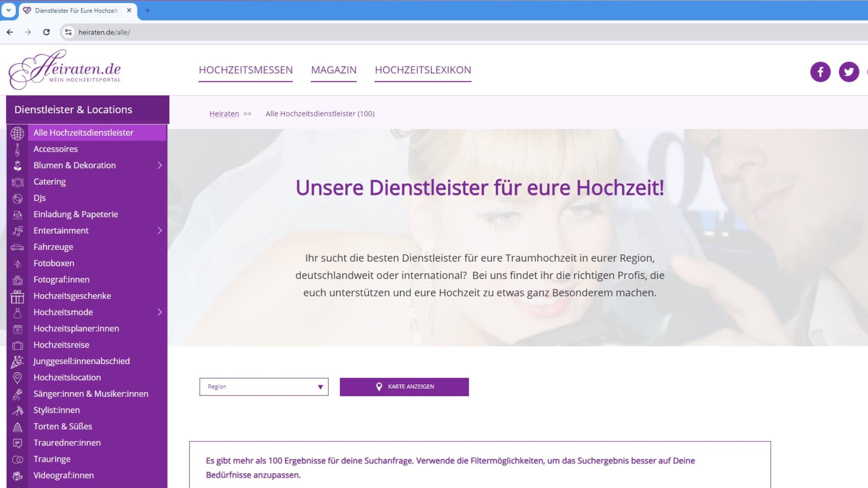Open the Videograf:innen category
Image resolution: width=868 pixels, height=488 pixels.
click(x=63, y=475)
